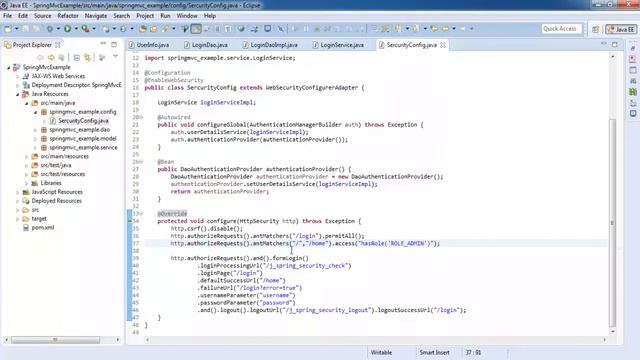Click the forward arrow in Project Explorer toolbar

51,58
